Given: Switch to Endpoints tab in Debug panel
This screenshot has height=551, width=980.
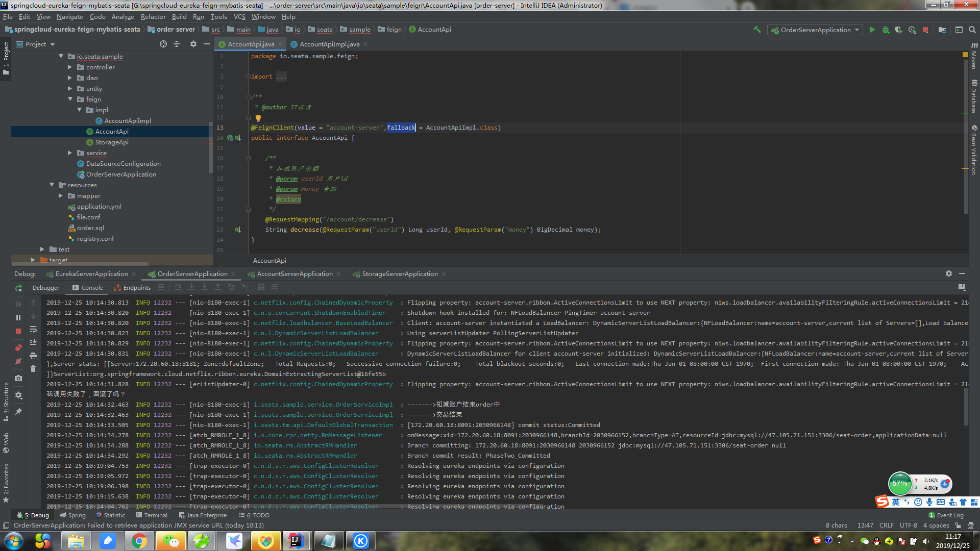Looking at the screenshot, I should click(x=132, y=288).
